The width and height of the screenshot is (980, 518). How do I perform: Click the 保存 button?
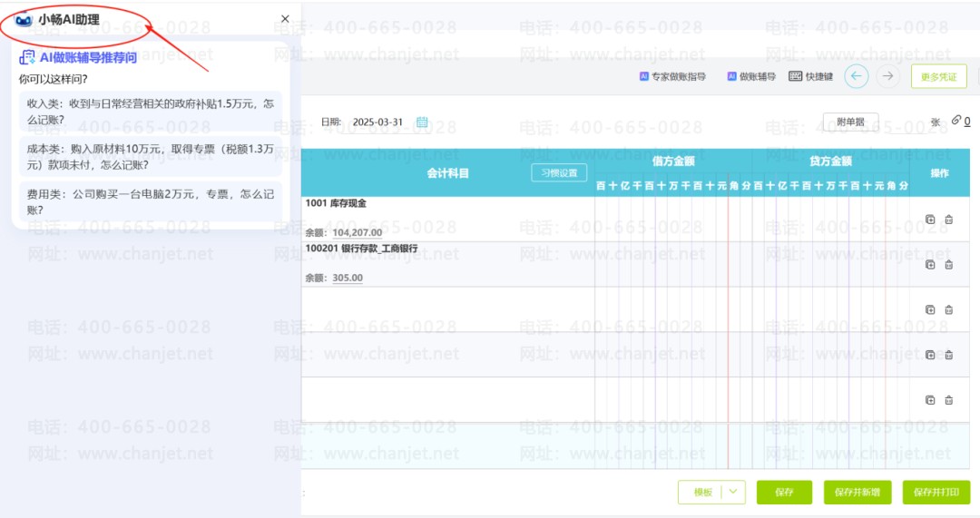[784, 492]
